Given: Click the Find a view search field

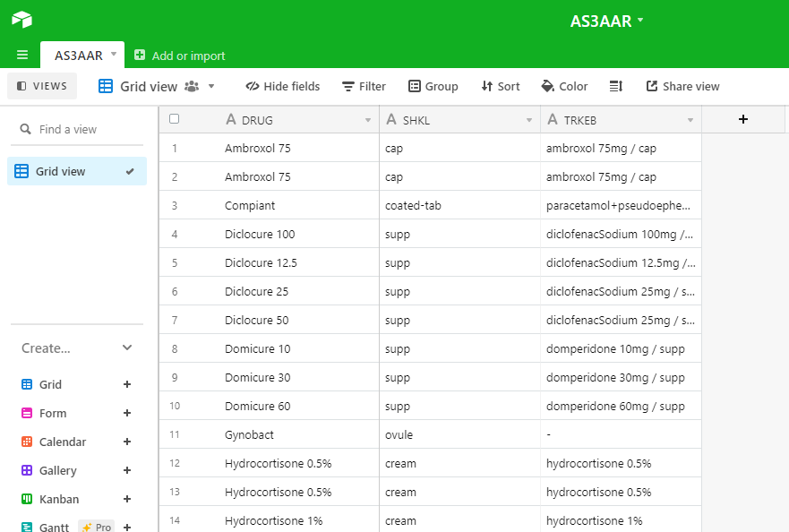Looking at the screenshot, I should [77, 129].
